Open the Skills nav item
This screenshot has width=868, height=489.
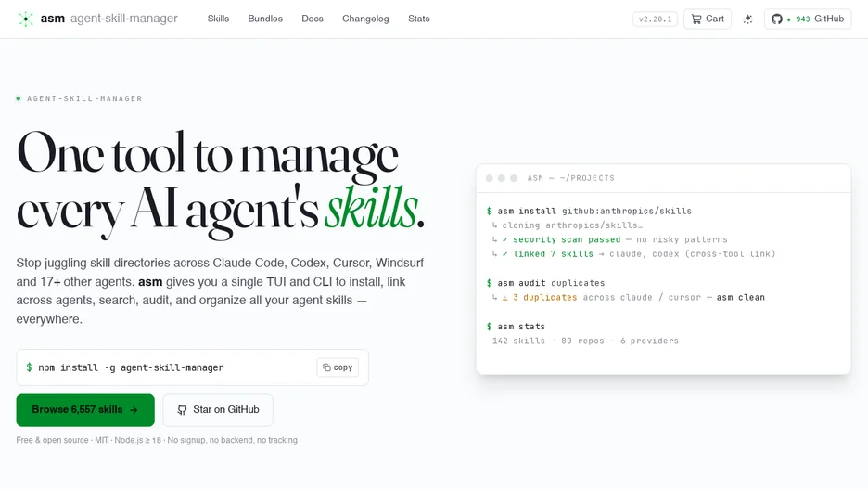pyautogui.click(x=218, y=19)
